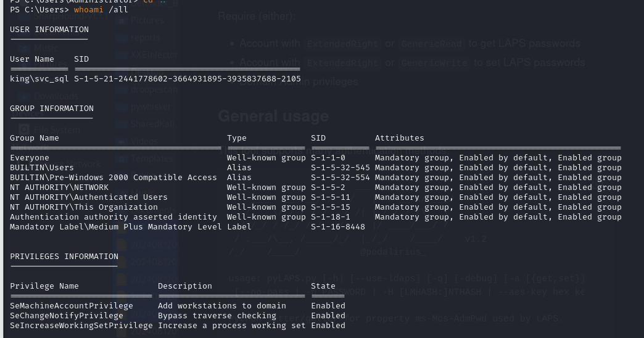
Task: Click the BUILTIN\Users group name
Action: click(42, 168)
